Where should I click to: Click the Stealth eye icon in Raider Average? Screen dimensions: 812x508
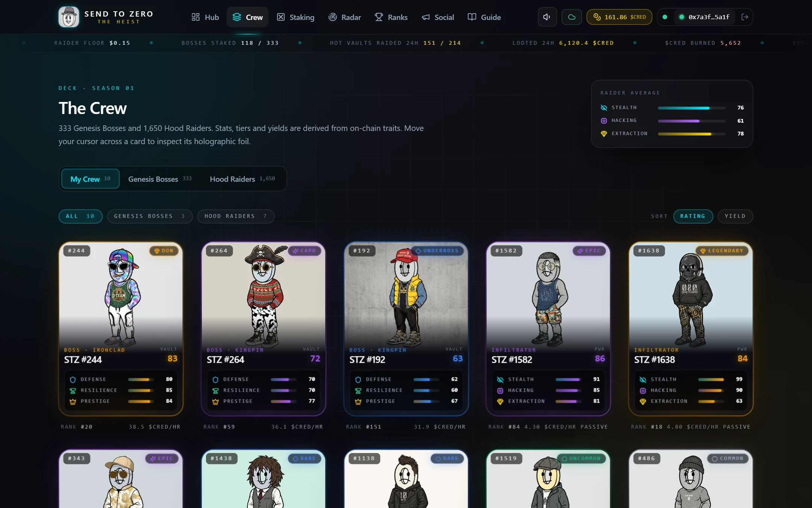point(604,108)
